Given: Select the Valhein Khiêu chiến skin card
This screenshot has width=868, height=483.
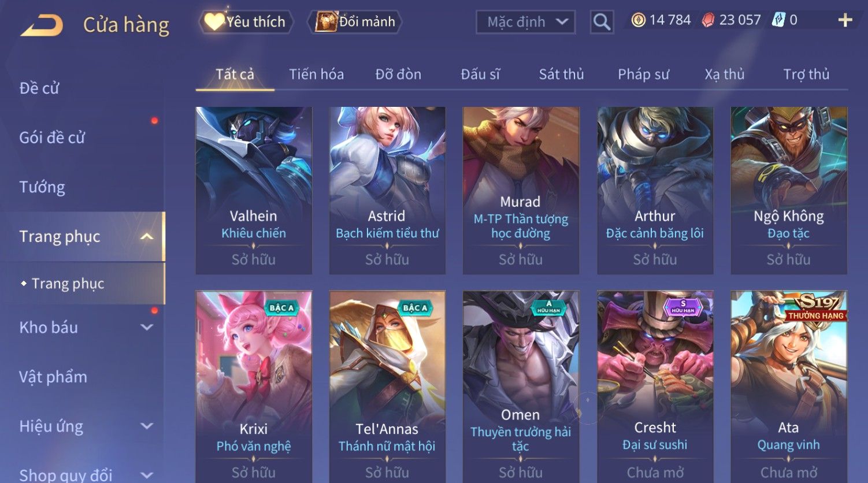Looking at the screenshot, I should point(254,190).
